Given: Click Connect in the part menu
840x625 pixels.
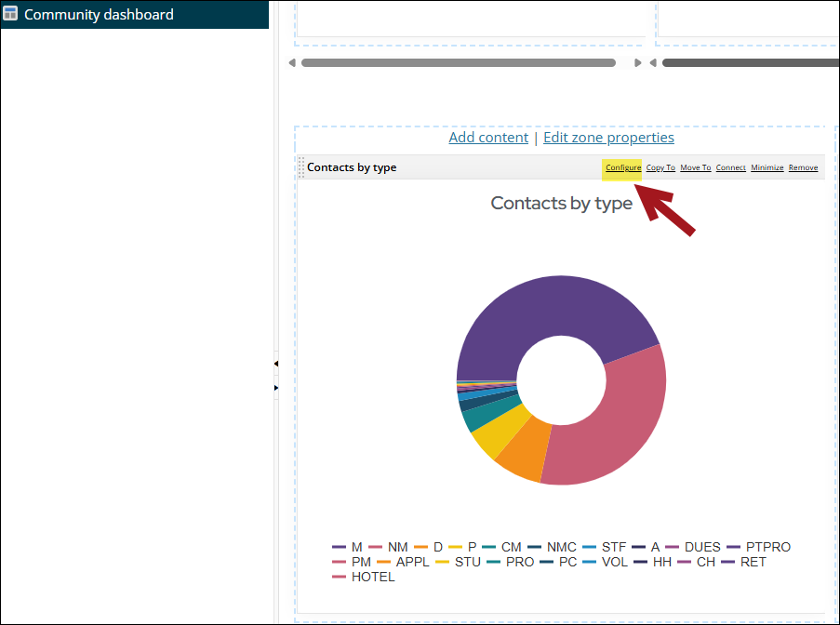Looking at the screenshot, I should pyautogui.click(x=730, y=167).
